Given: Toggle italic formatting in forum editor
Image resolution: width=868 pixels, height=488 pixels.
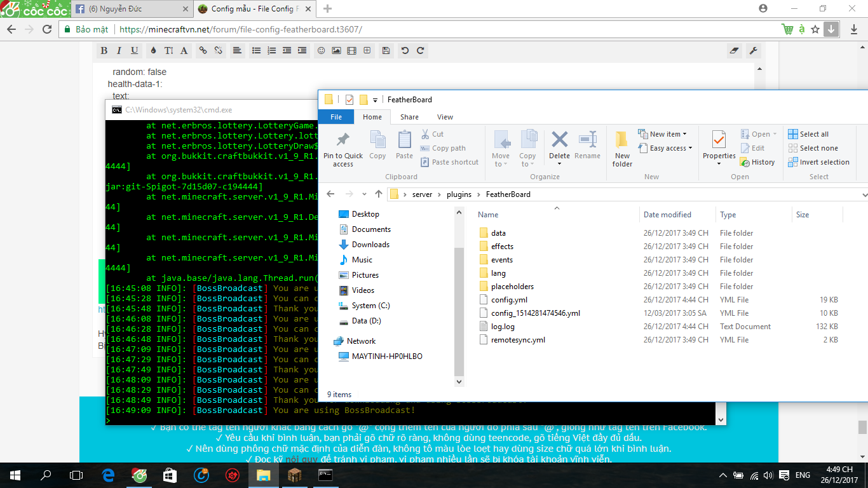Looking at the screenshot, I should click(x=119, y=51).
